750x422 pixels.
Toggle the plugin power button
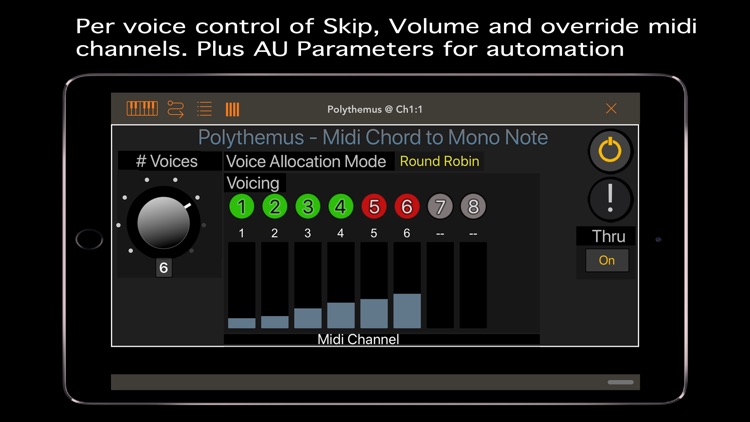(610, 151)
